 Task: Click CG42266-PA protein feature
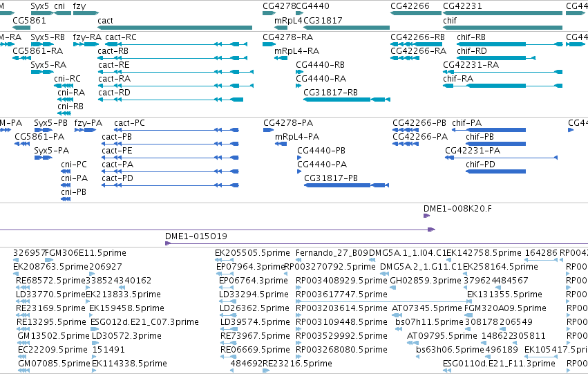(x=406, y=144)
